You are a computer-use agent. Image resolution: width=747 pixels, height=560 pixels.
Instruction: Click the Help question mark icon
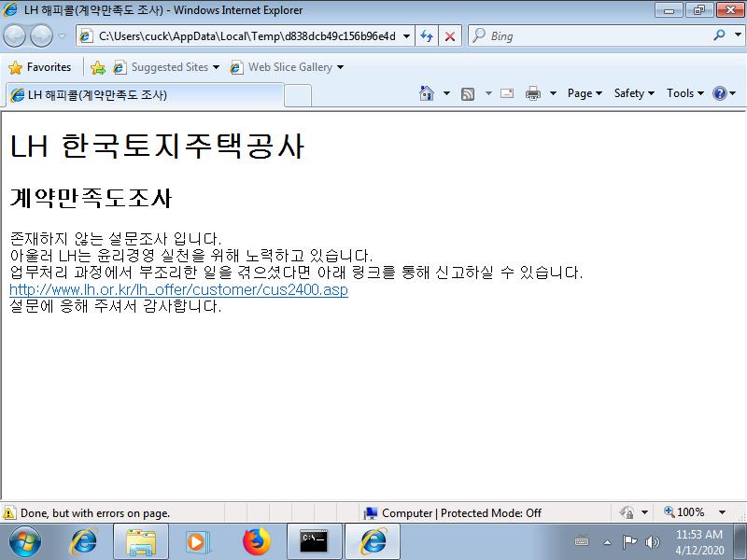pos(719,93)
